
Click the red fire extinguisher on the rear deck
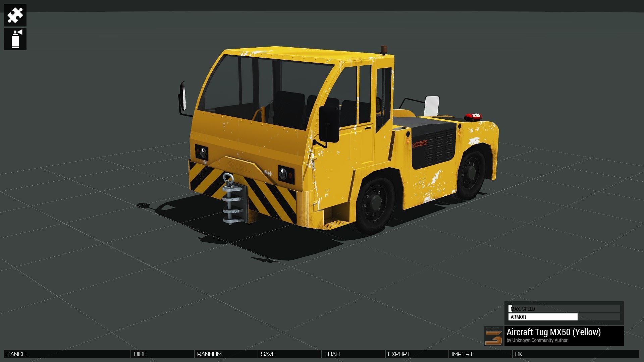click(x=473, y=117)
